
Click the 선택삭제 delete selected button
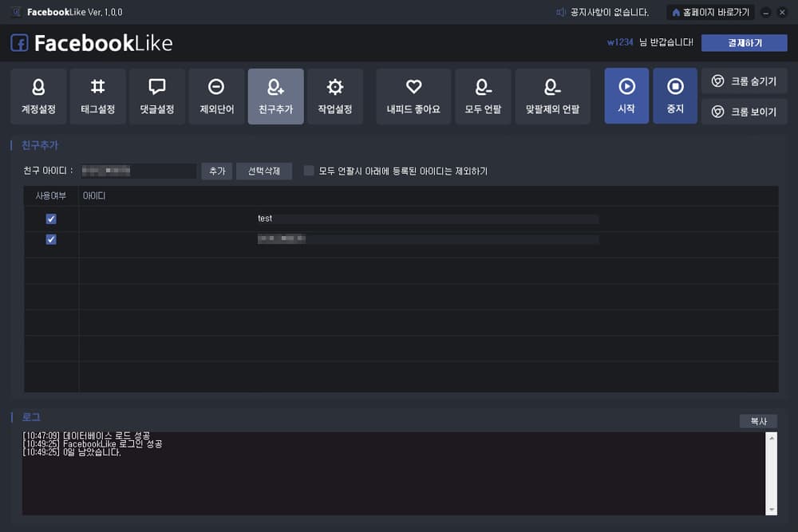click(263, 171)
